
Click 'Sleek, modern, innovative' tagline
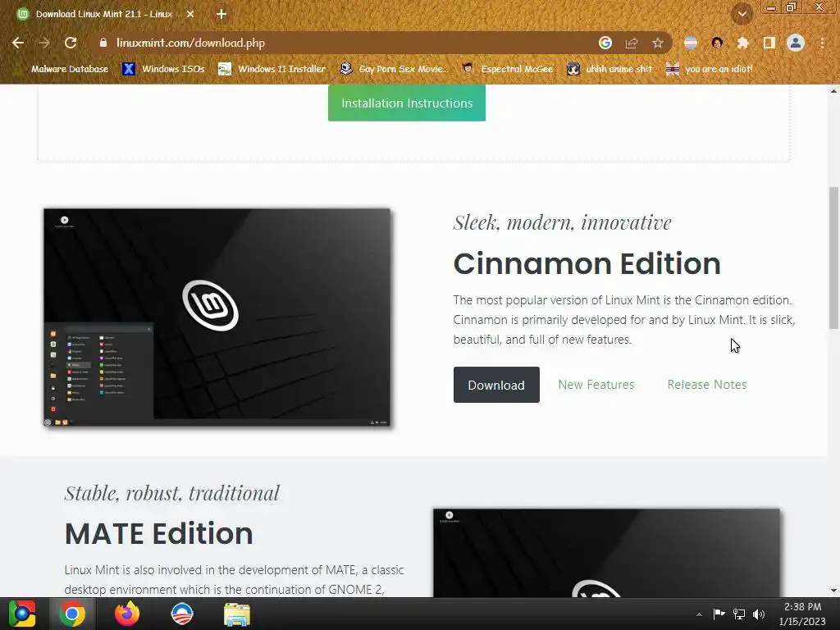pos(562,222)
